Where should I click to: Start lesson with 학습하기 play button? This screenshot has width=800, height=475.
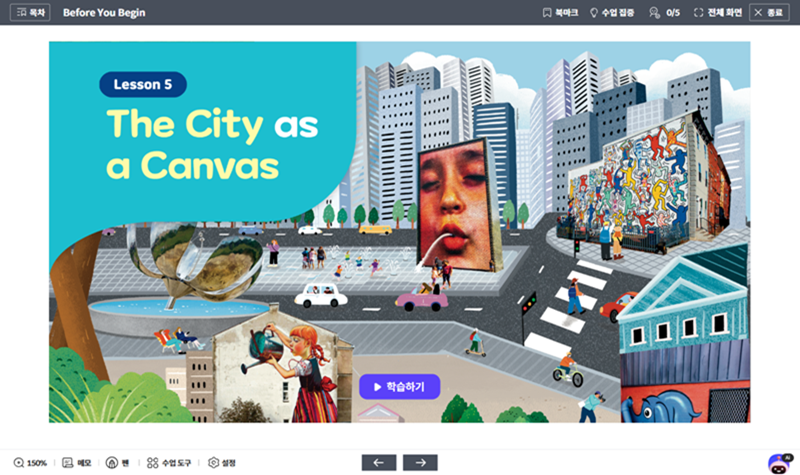399,387
